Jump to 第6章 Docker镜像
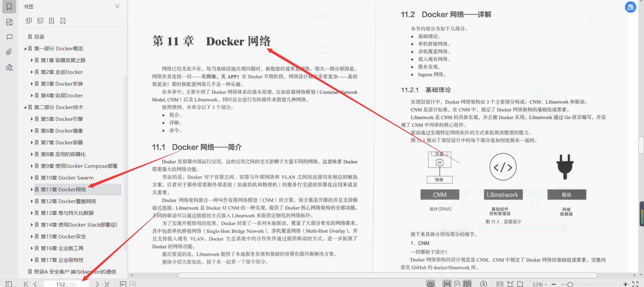Viewport: 644px width, 287px height. coord(62,131)
